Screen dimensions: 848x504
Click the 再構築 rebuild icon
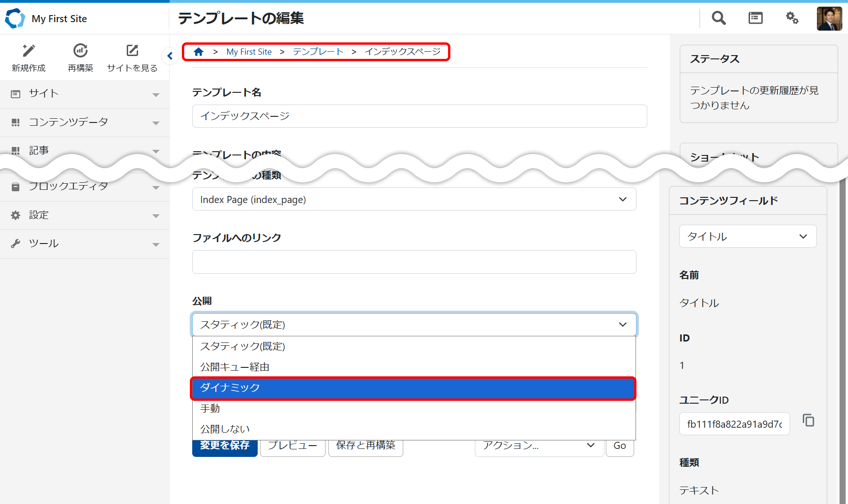81,51
